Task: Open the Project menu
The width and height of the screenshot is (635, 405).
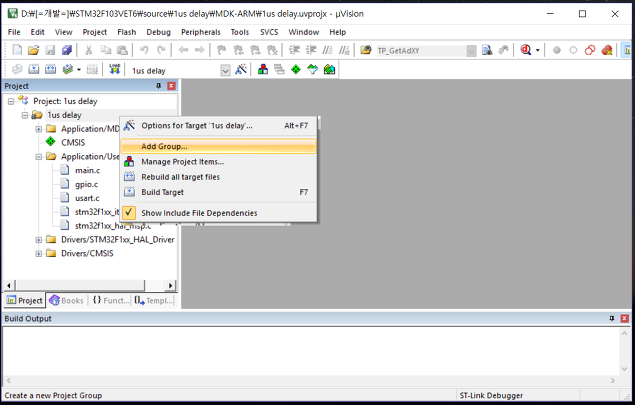Action: tap(95, 32)
